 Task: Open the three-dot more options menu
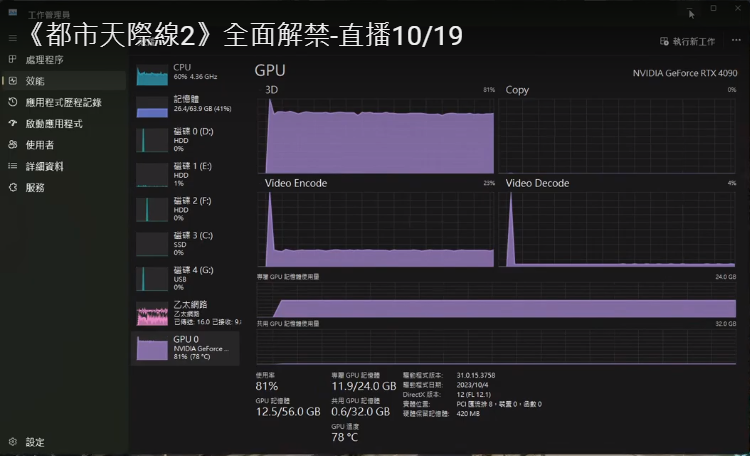tap(733, 42)
